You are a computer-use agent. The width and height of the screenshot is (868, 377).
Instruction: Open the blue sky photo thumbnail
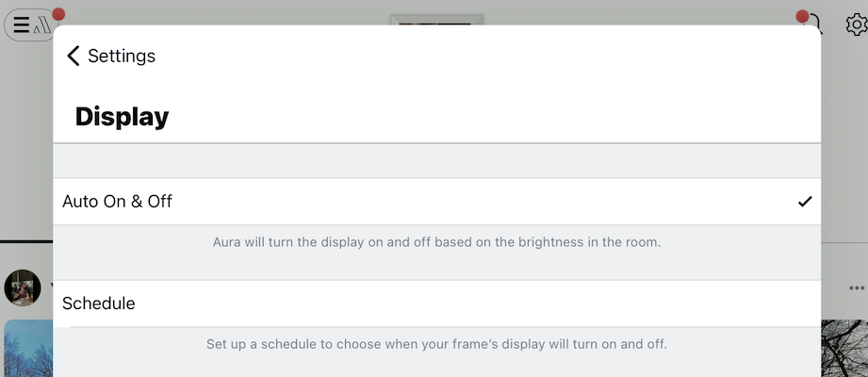[26, 349]
